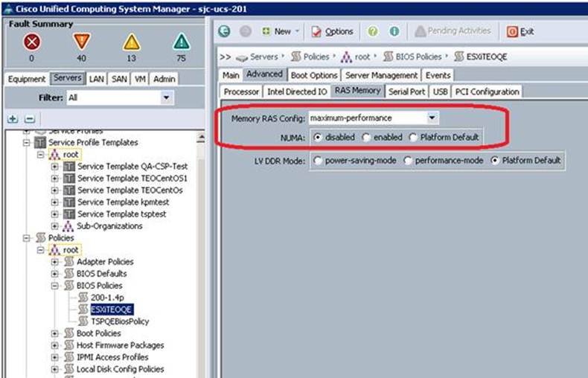Click the Service Template kpmtest icon
Viewport: 588px width, 378px height.
pyautogui.click(x=69, y=202)
